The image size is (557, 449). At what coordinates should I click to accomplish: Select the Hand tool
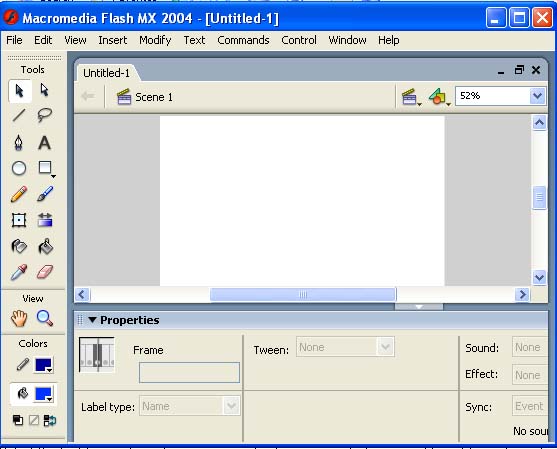[19, 318]
